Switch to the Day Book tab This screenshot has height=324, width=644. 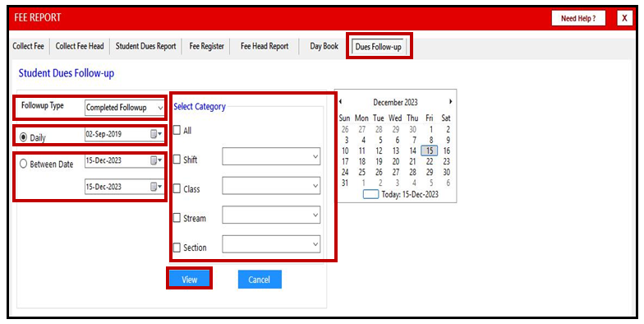[324, 46]
